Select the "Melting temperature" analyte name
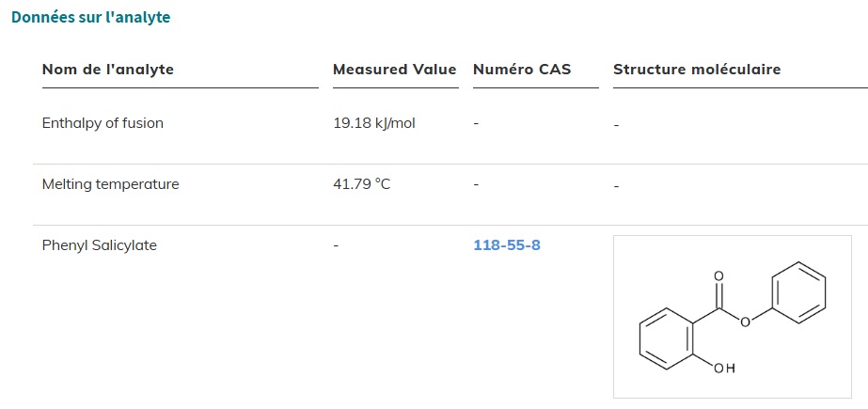The height and width of the screenshot is (409, 868). click(110, 184)
